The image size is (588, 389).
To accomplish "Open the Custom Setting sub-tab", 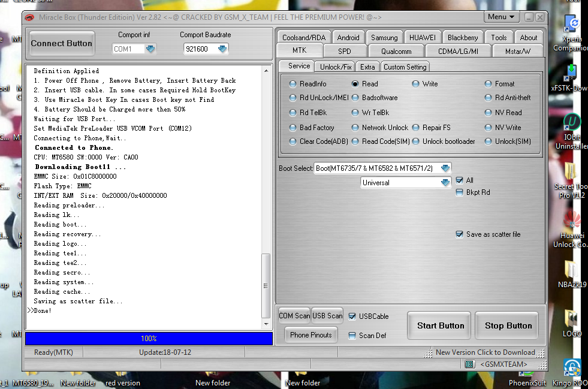I will (x=405, y=67).
